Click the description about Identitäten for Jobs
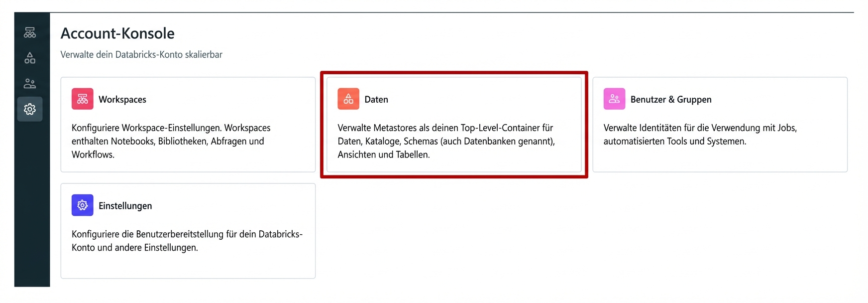 click(x=700, y=135)
